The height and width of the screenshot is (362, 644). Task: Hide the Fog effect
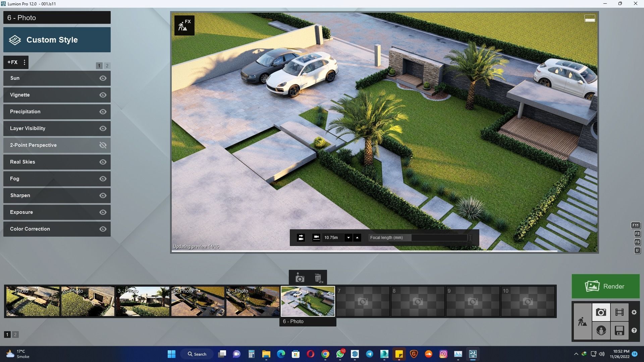pos(103,179)
